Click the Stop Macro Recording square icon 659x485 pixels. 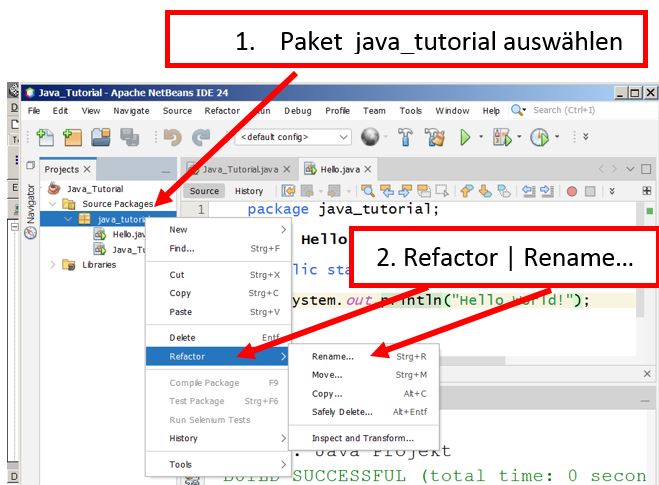tap(590, 192)
